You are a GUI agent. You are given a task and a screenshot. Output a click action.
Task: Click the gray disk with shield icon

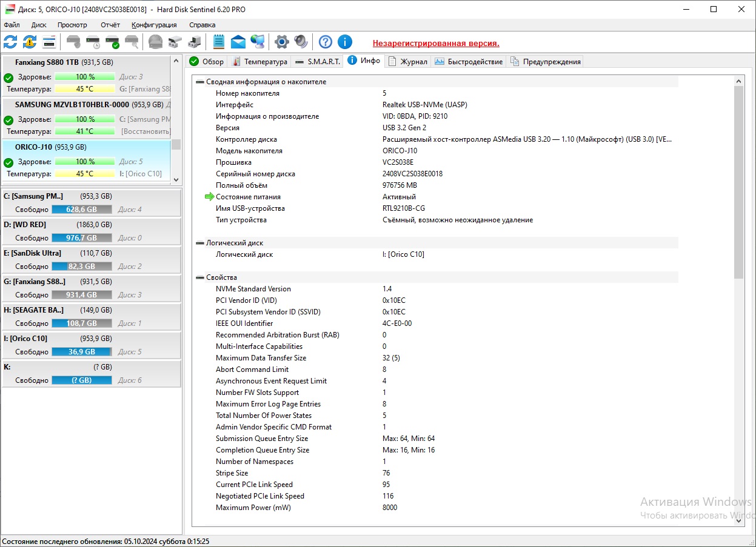73,42
